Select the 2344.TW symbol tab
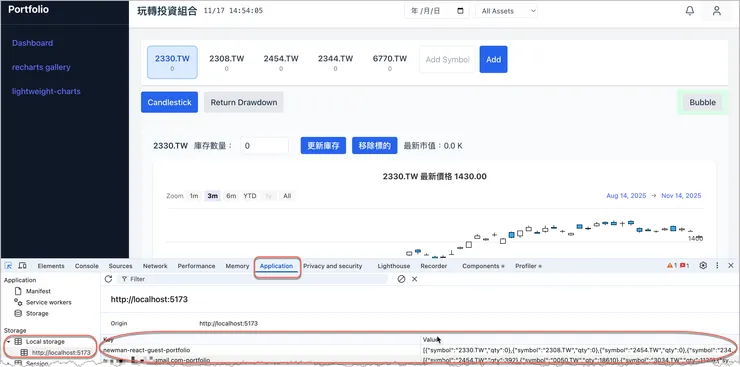This screenshot has height=367, width=740. coord(335,62)
